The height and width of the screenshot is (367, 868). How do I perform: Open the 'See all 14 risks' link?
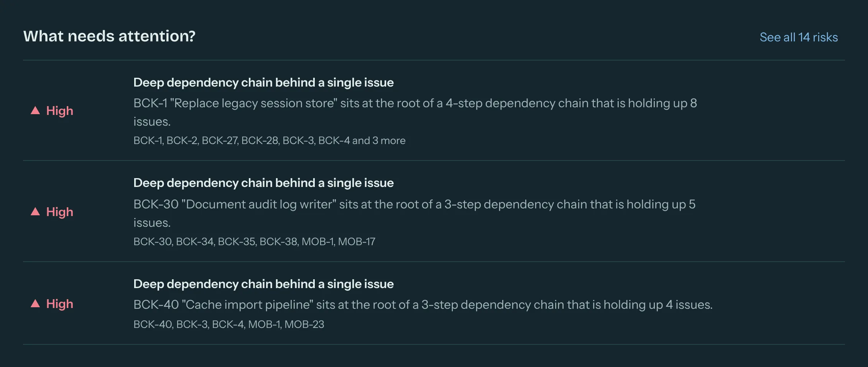tap(799, 37)
